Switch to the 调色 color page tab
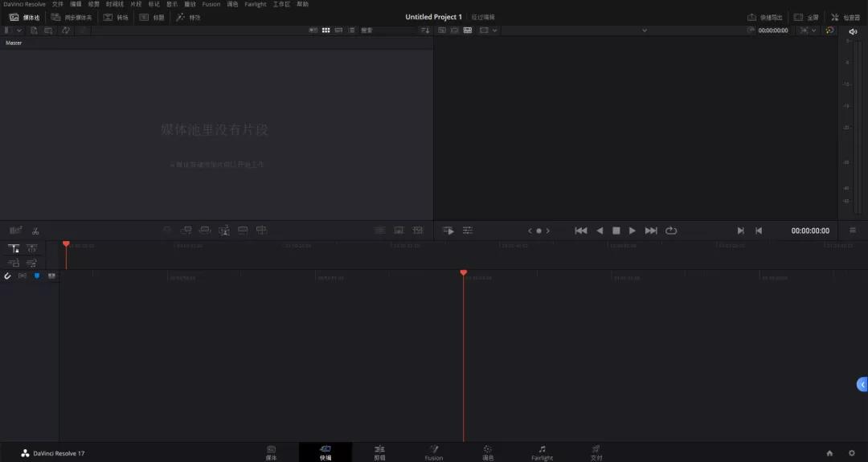868x462 pixels. click(x=488, y=452)
